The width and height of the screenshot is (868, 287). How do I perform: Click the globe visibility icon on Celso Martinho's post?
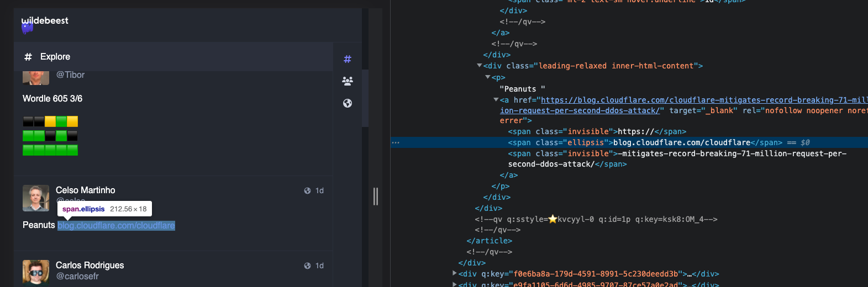tap(307, 190)
